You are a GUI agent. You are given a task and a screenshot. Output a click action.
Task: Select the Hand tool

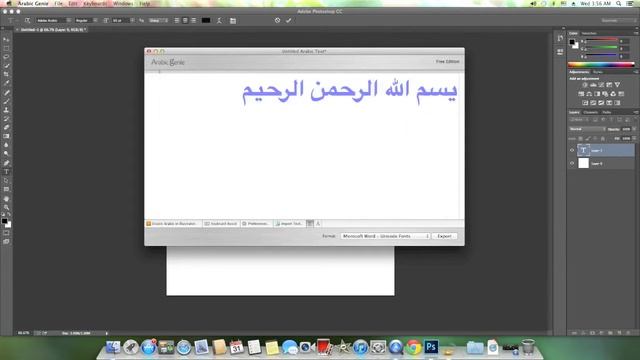tap(6, 199)
